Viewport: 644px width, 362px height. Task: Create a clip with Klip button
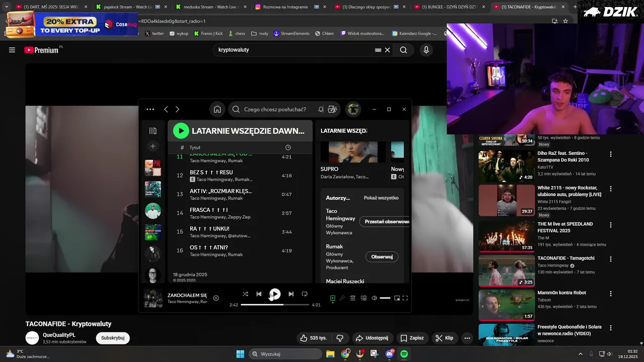click(444, 338)
